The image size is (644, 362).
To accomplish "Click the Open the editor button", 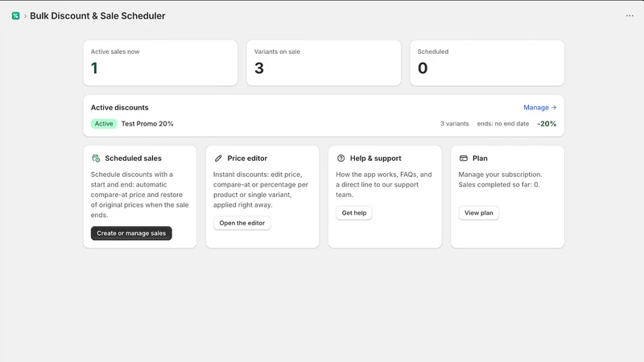I will 242,223.
